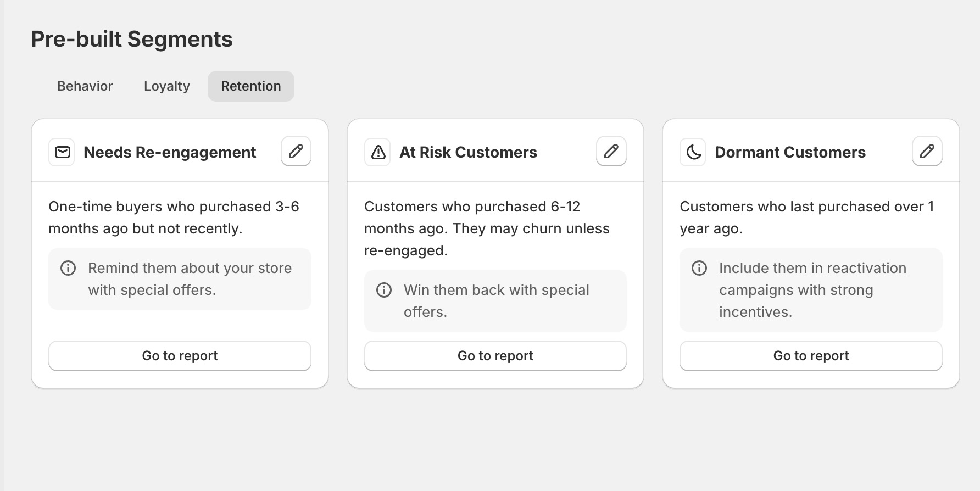
Task: Open the report for Needs Re-engagement
Action: [180, 356]
